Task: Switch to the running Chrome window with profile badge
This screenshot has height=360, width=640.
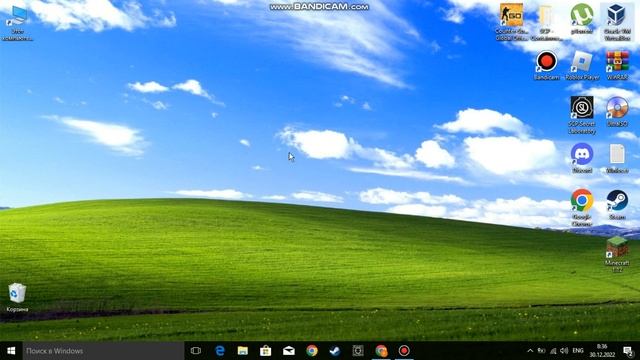Action: coord(381,351)
